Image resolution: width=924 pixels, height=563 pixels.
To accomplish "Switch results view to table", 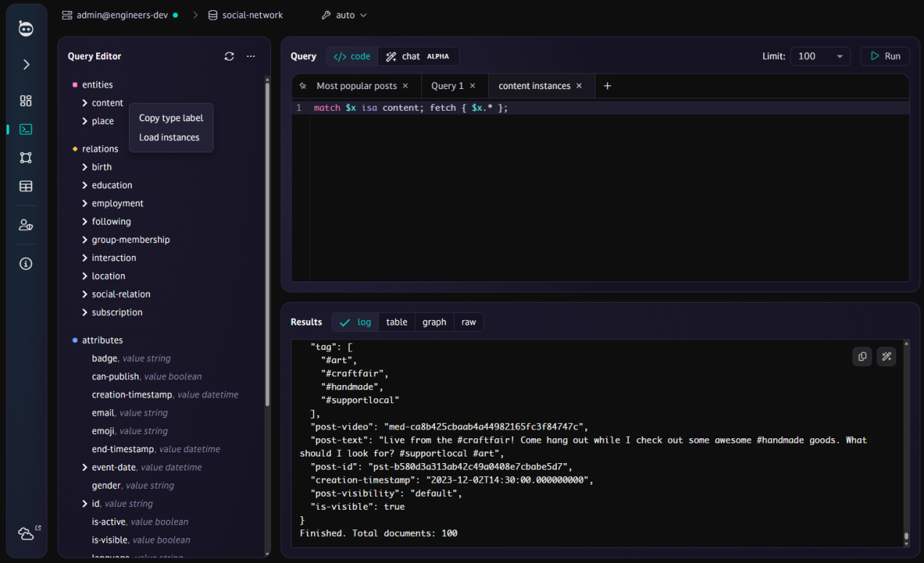I will pos(396,322).
